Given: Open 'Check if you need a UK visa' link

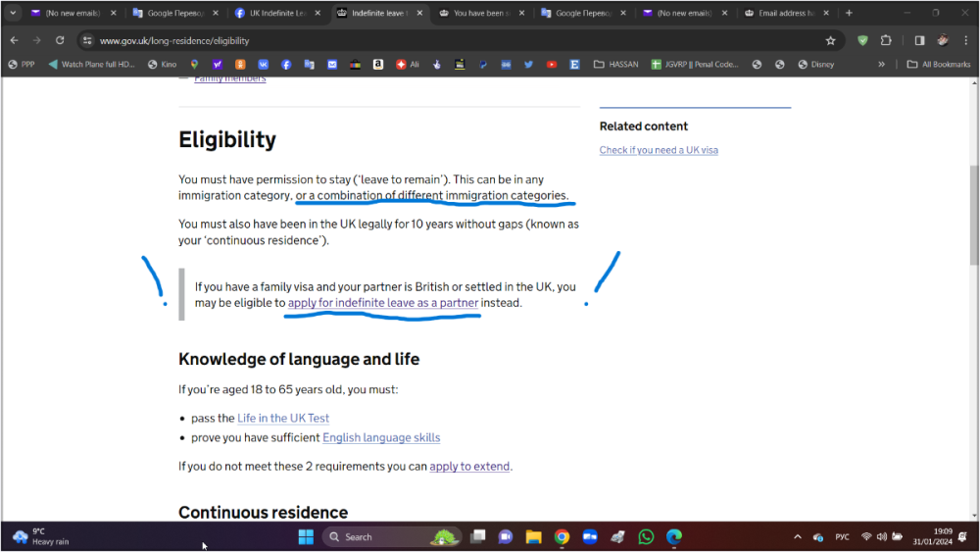Looking at the screenshot, I should coord(659,150).
